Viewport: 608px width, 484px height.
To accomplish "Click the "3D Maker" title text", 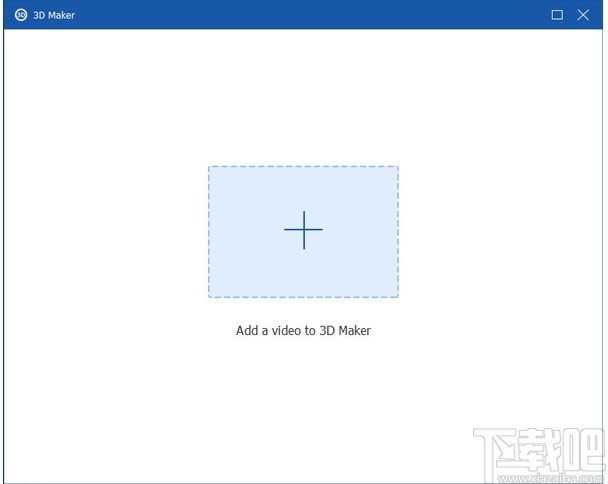I will [54, 15].
